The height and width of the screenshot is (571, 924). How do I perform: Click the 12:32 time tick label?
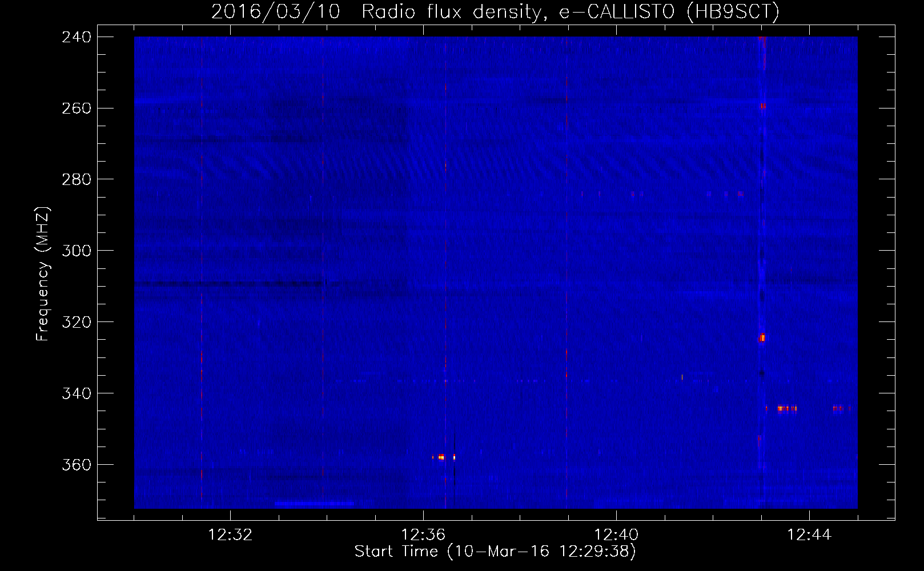click(x=230, y=535)
